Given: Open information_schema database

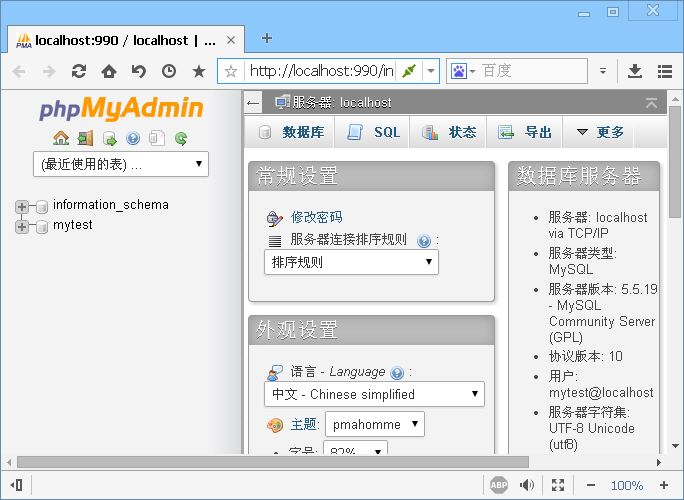Looking at the screenshot, I should tap(111, 205).
